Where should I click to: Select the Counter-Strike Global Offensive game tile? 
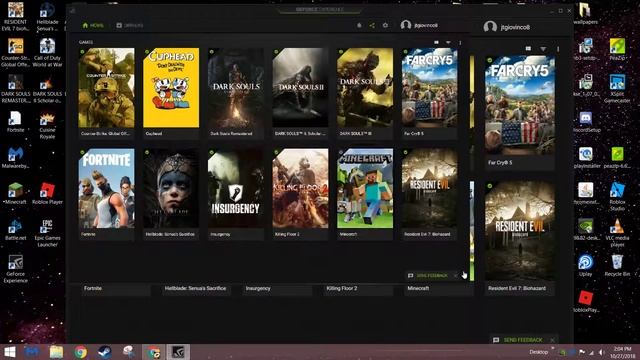click(x=106, y=93)
